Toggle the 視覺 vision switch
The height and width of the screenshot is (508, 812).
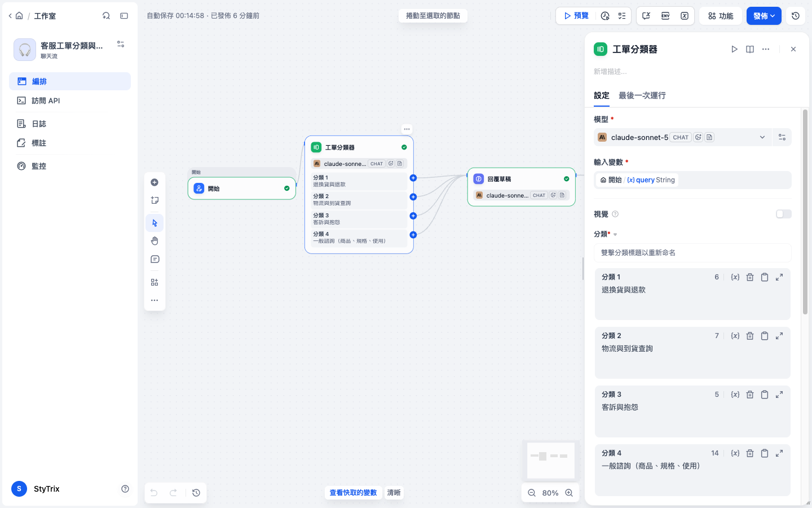tap(784, 214)
